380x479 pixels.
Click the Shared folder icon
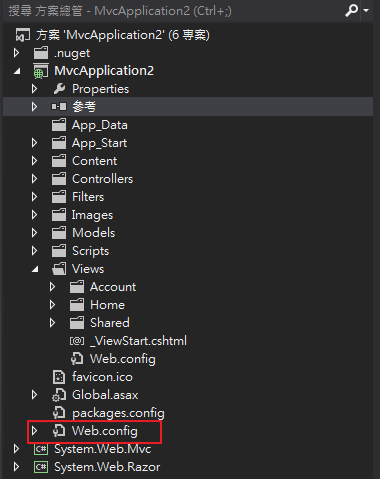[77, 323]
